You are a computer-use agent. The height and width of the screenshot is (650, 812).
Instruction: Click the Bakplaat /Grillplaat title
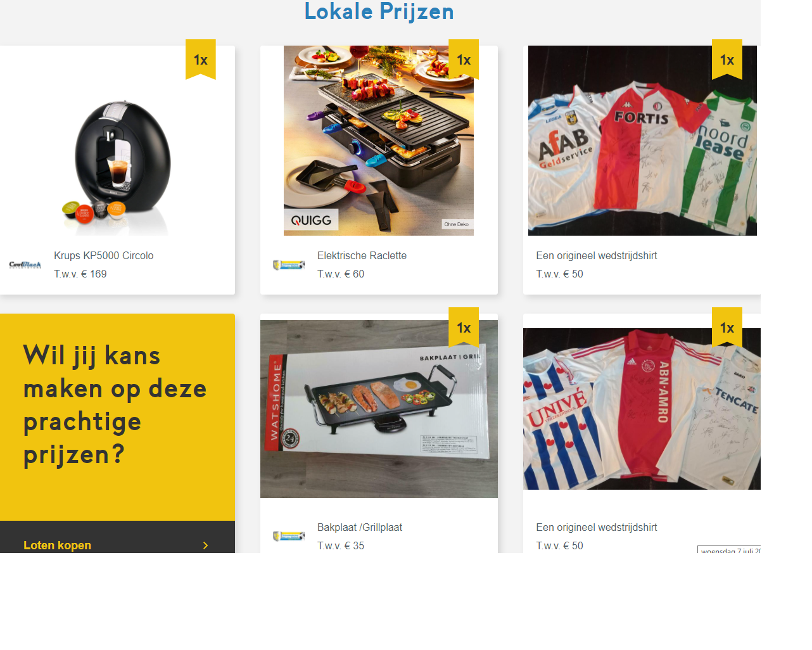[360, 527]
